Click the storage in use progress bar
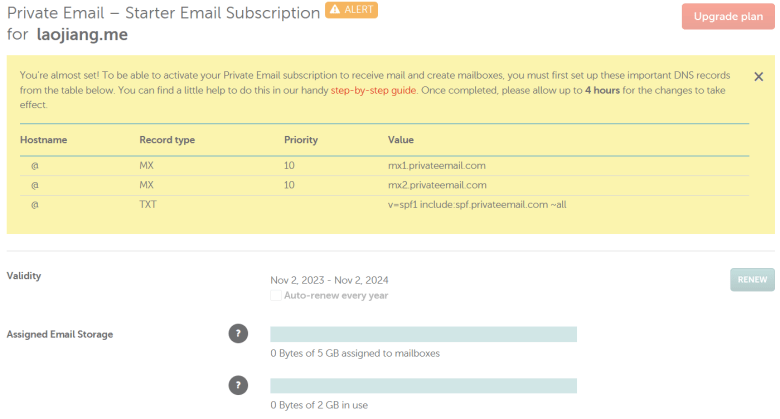 coord(423,386)
